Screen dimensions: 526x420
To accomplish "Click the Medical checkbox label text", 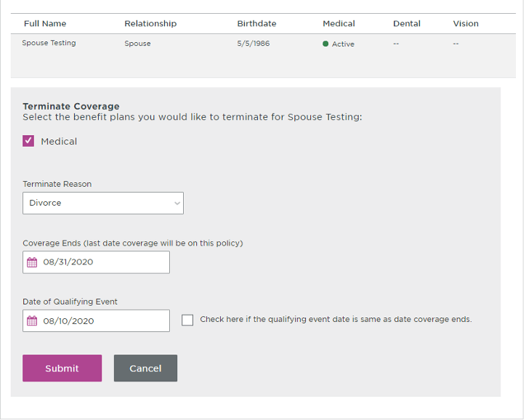I will (59, 141).
